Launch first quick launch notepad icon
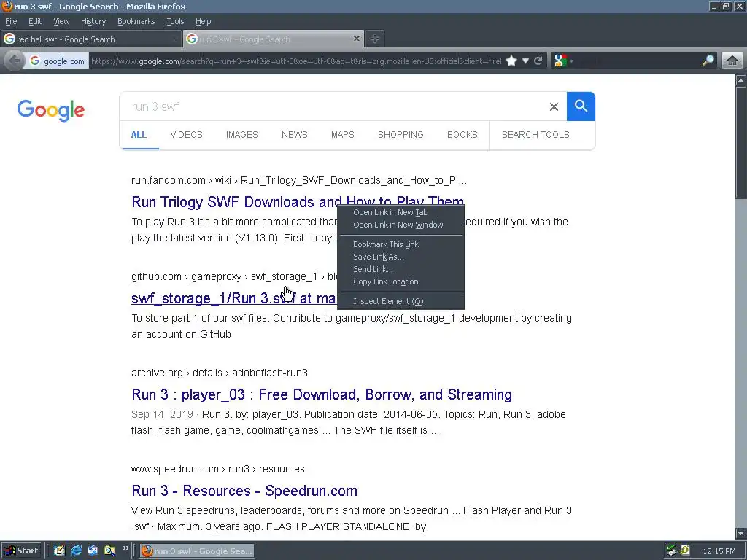This screenshot has width=747, height=560. pyautogui.click(x=60, y=551)
